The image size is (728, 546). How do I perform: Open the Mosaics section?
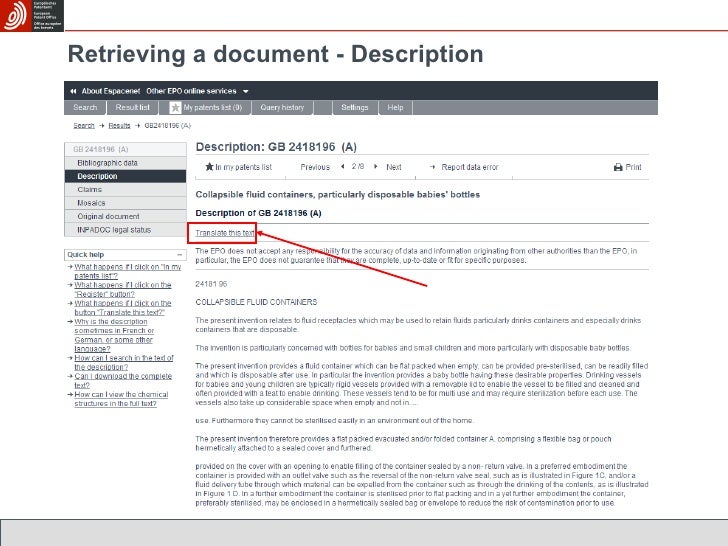coord(125,203)
